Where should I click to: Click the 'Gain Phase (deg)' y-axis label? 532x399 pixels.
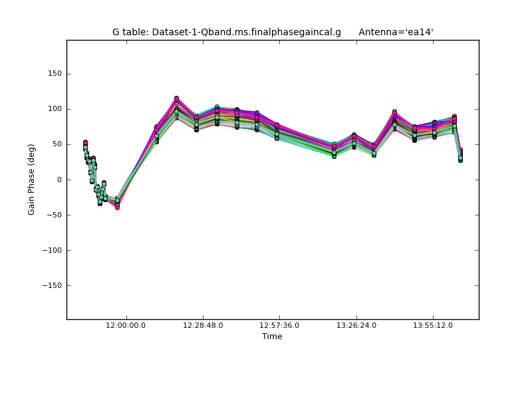point(31,180)
